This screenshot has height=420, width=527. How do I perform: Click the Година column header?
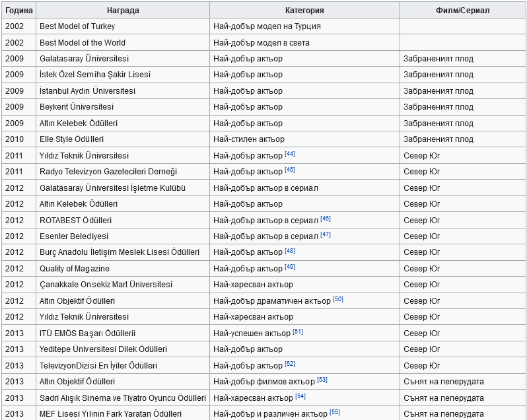point(18,11)
